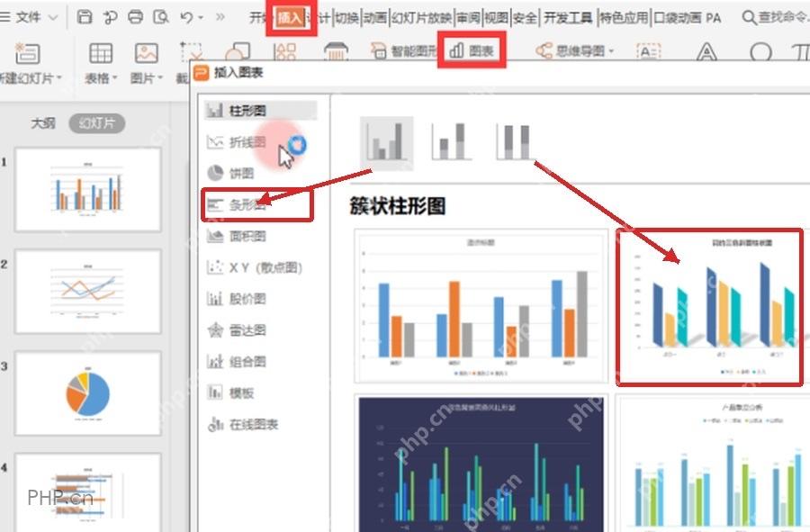Image resolution: width=810 pixels, height=532 pixels.
Task: Select the 模板 category
Action: 231,393
